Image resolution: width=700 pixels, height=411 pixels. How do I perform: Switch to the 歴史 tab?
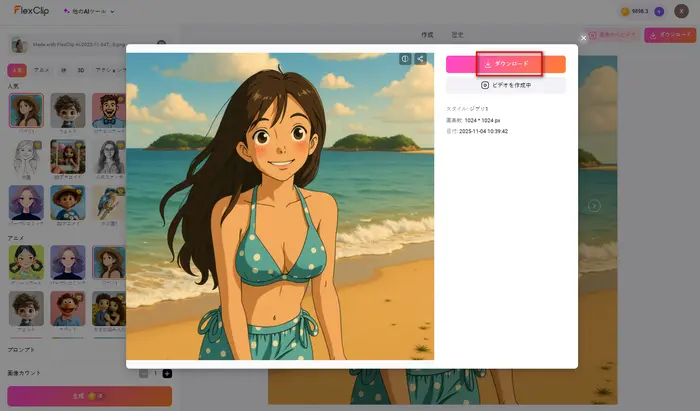click(458, 35)
